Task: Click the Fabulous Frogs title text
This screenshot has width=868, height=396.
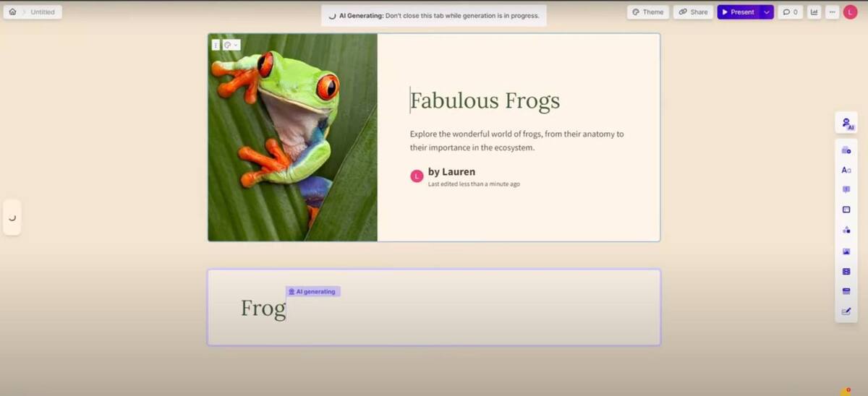Action: (485, 101)
